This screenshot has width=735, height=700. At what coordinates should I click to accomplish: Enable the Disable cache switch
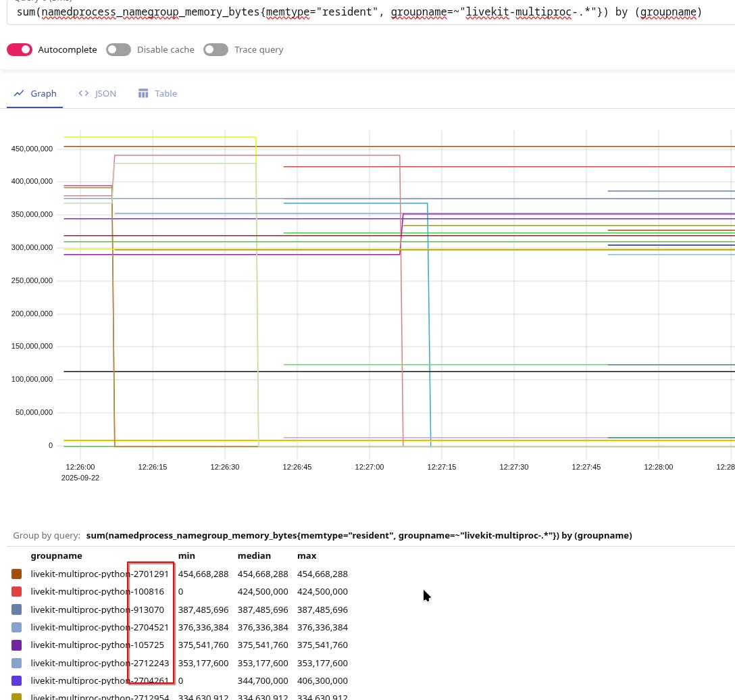[118, 50]
